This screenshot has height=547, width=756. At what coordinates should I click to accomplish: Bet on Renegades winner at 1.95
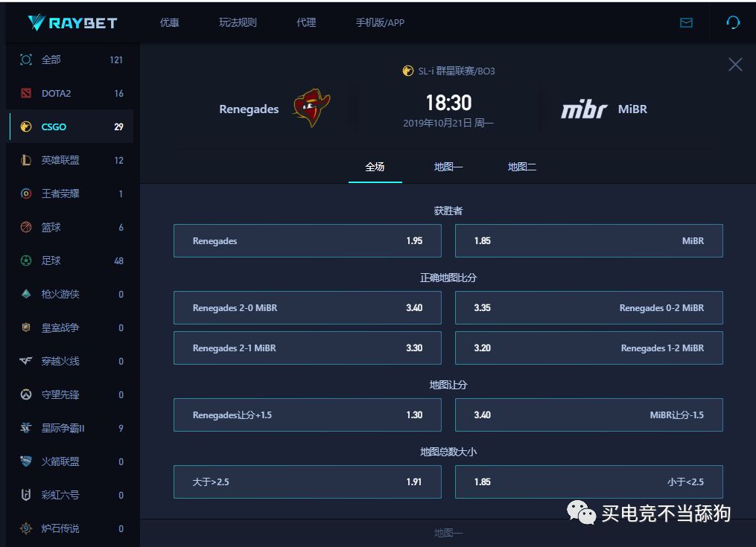coord(308,240)
